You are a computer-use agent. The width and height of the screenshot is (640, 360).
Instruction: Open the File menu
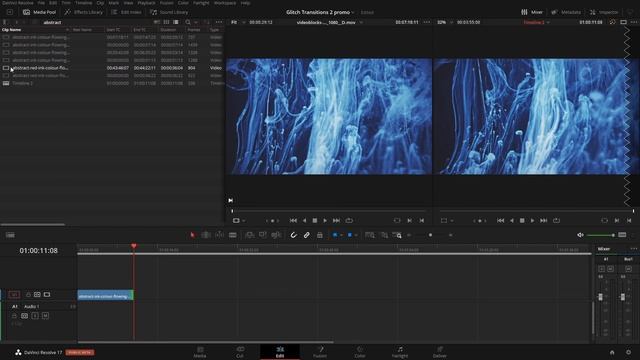pos(41,3)
